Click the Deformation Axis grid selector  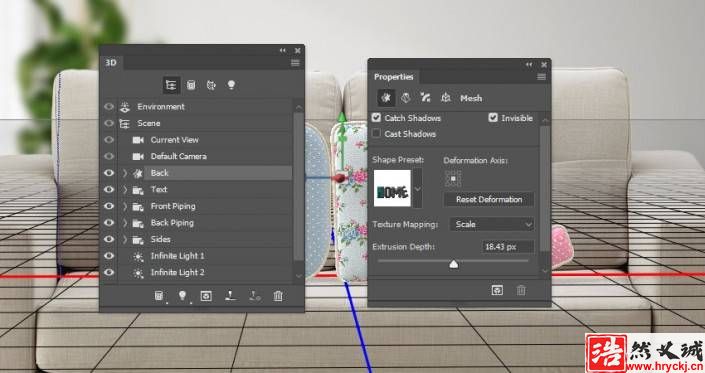[x=453, y=178]
